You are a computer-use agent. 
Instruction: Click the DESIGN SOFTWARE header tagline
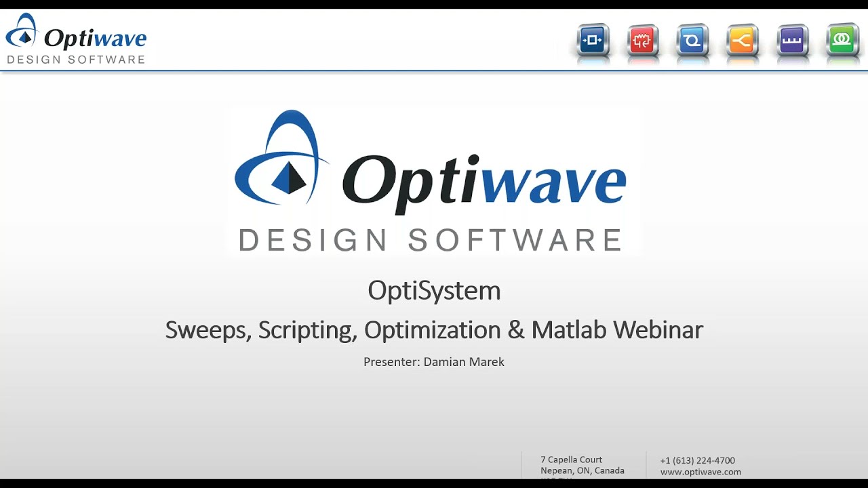76,60
